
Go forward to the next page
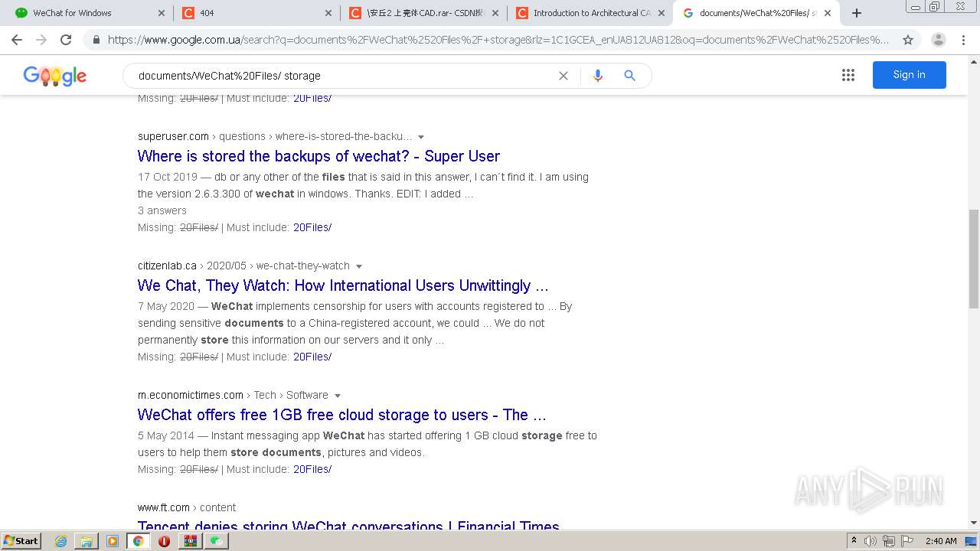point(41,40)
